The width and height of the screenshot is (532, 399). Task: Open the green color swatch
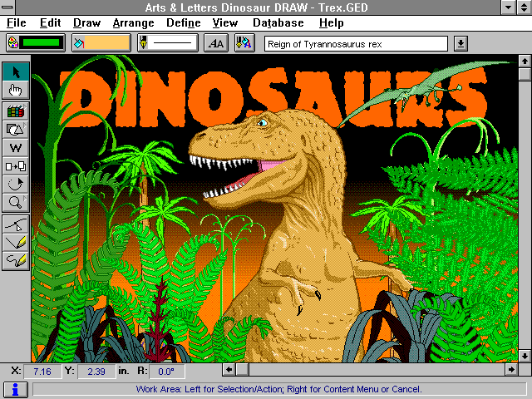pyautogui.click(x=42, y=43)
